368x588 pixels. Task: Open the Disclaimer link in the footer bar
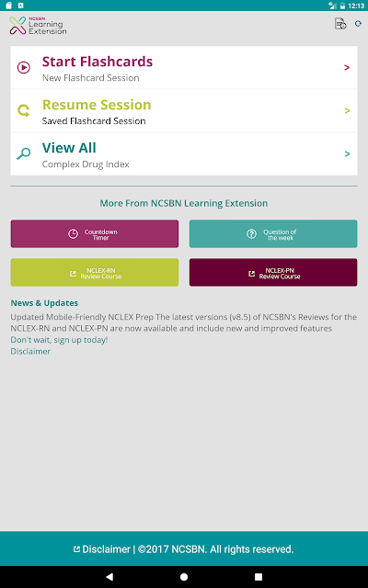101,549
